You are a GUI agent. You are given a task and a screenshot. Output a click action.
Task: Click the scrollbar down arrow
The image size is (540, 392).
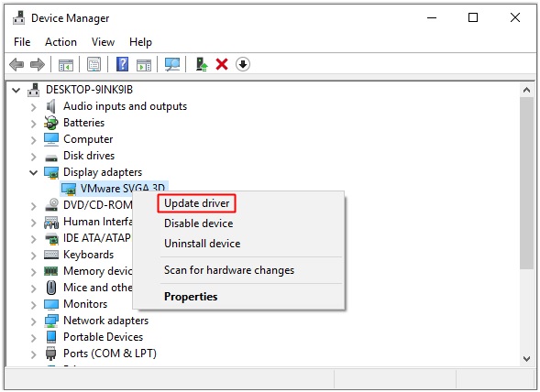(526, 359)
